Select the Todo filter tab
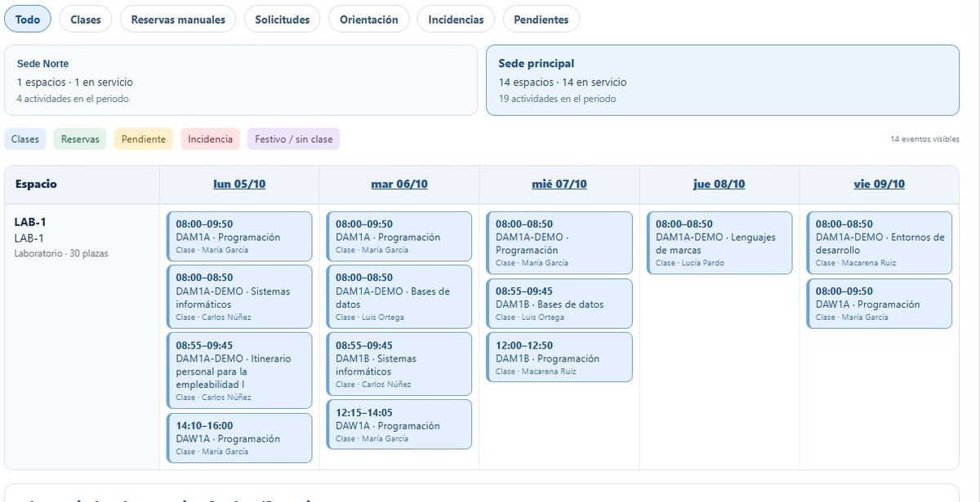This screenshot has height=502, width=980. click(28, 20)
